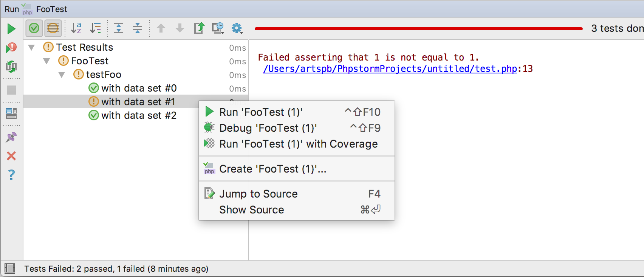Go to previous failed test
This screenshot has height=277, width=644.
coord(161,28)
